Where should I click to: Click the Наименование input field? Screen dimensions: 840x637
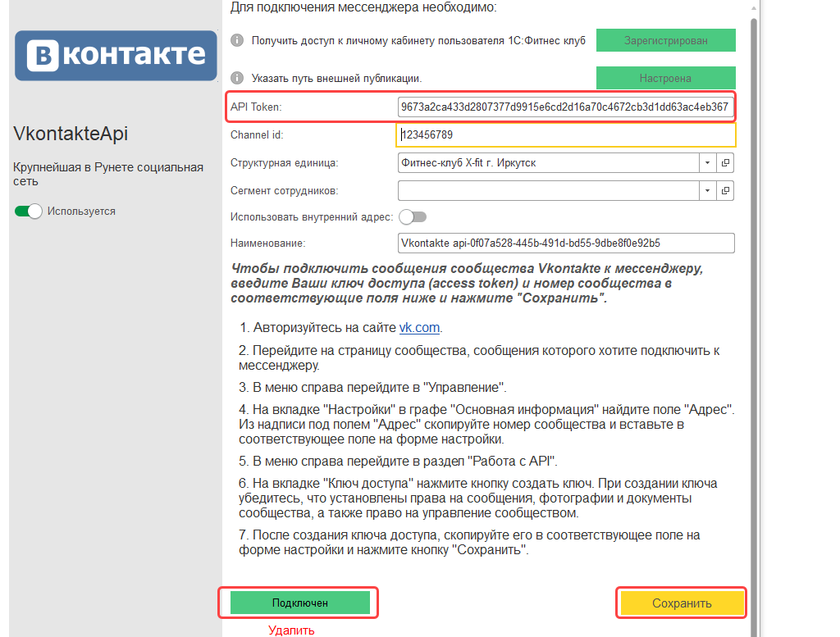click(566, 243)
